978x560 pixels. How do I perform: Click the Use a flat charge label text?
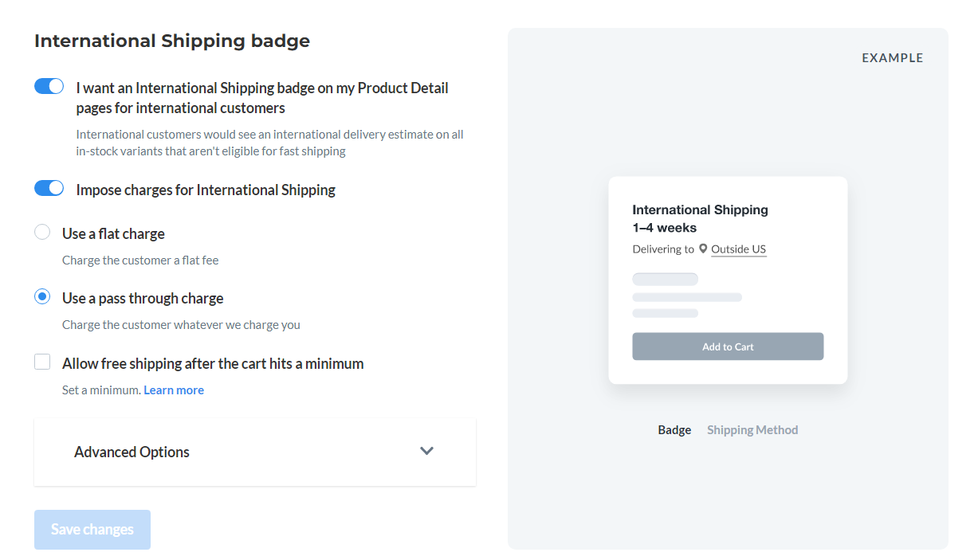tap(113, 233)
